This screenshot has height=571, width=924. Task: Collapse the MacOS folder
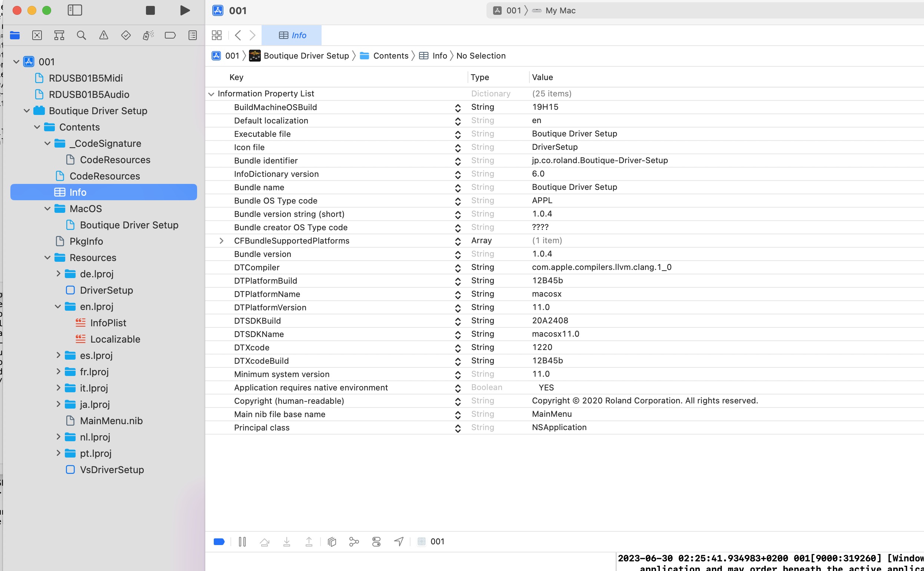(x=47, y=208)
